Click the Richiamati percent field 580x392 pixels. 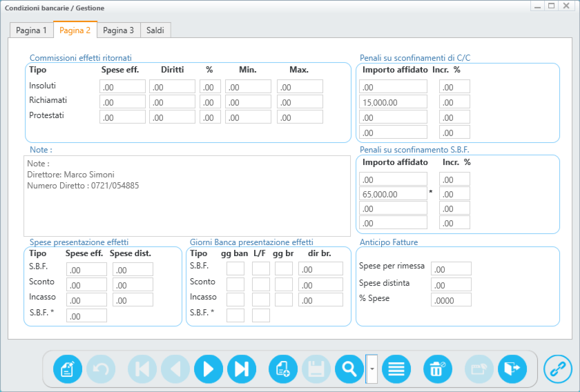point(210,101)
